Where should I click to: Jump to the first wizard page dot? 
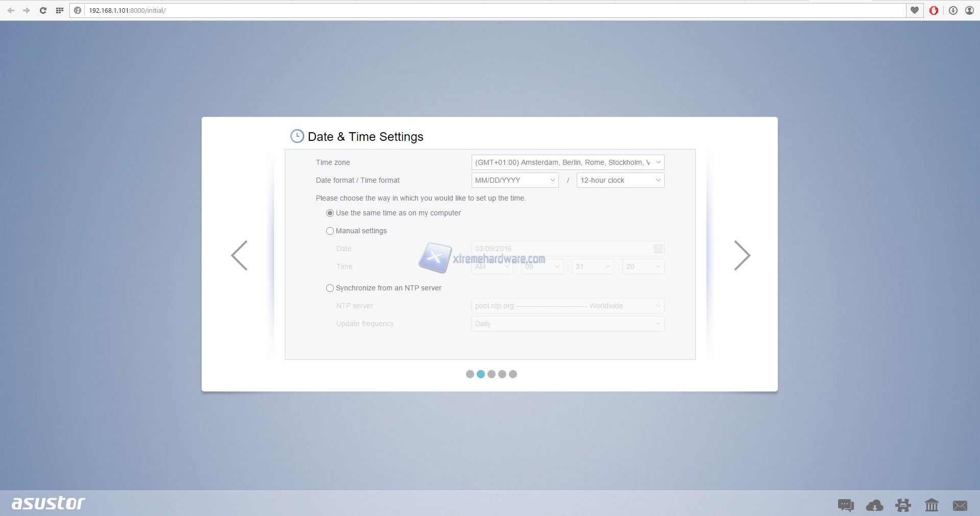tap(470, 374)
